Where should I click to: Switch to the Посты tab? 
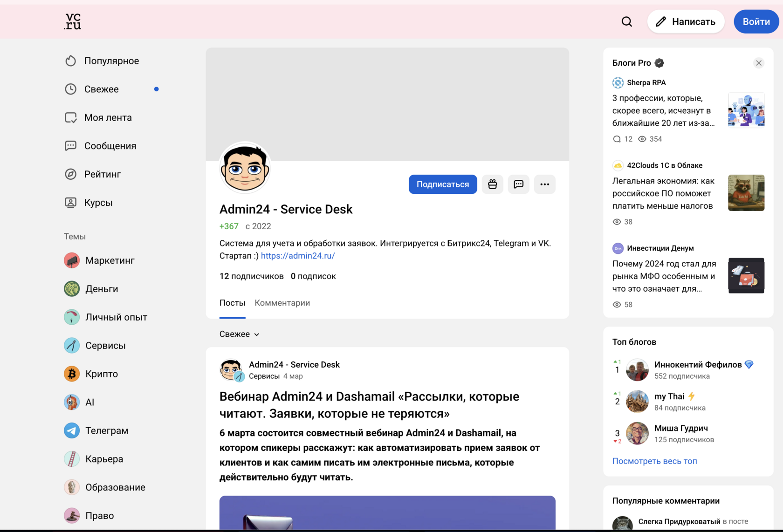tap(233, 303)
